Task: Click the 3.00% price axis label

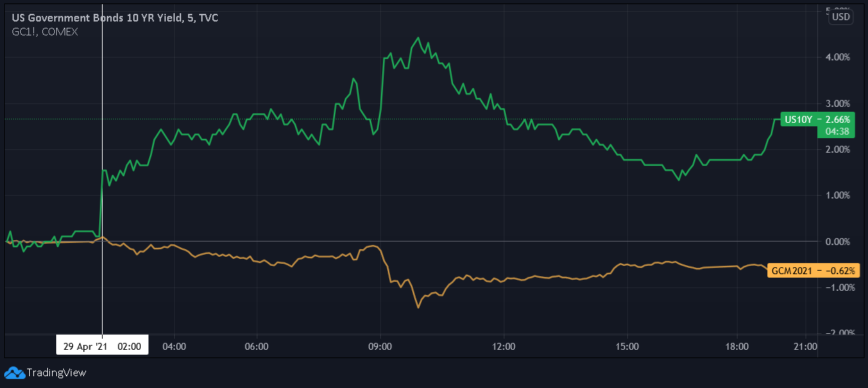Action: point(837,103)
